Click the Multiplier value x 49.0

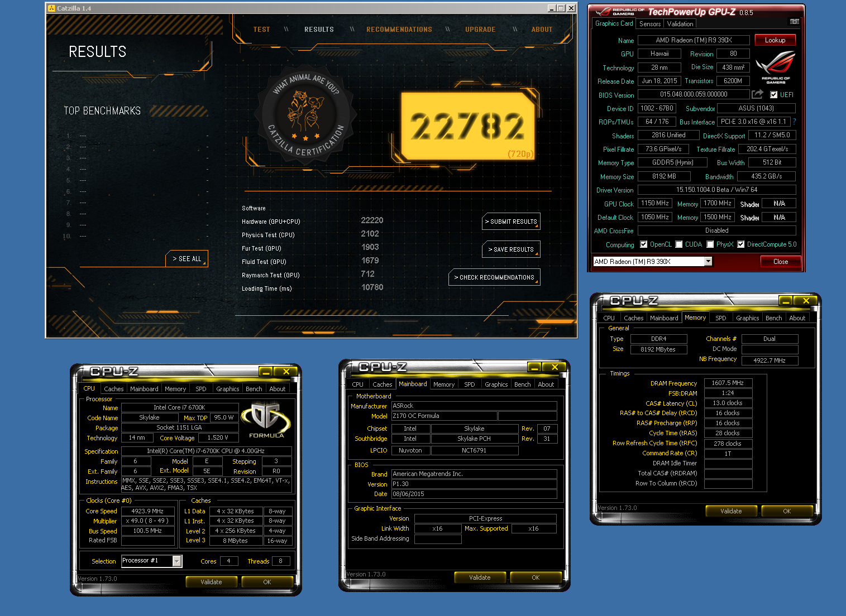147,521
